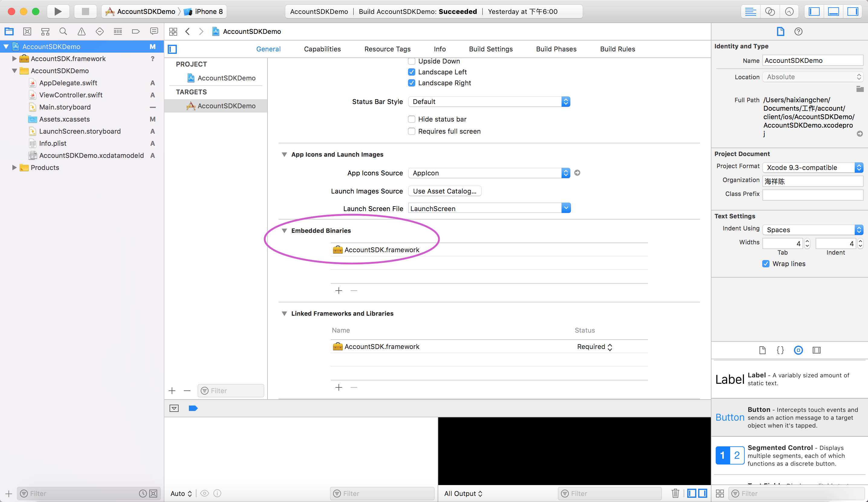Viewport: 868px width, 502px height.
Task: Select ViewController.swift in navigator
Action: coord(71,95)
